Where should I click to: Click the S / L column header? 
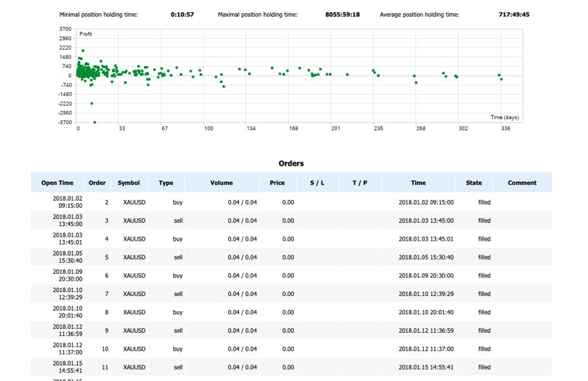point(317,183)
